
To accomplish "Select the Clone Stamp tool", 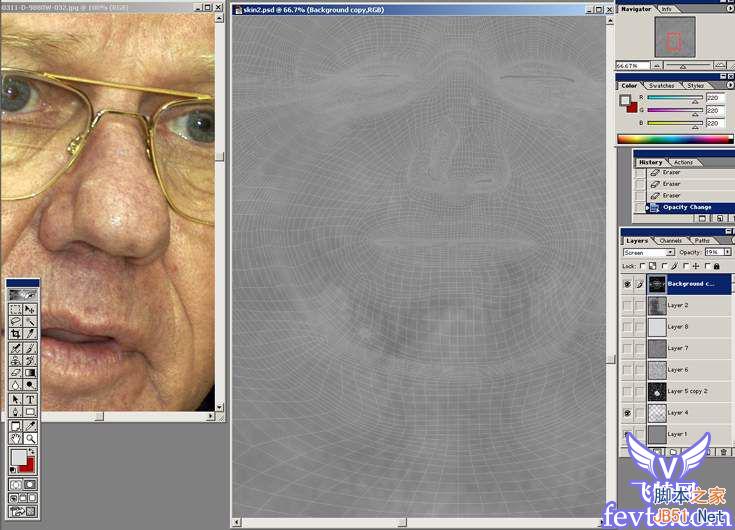I will (x=16, y=360).
